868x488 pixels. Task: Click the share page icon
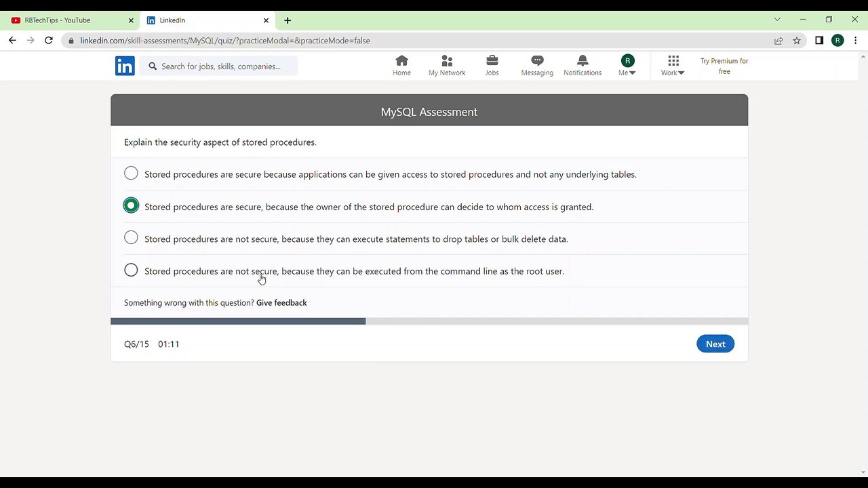point(778,41)
